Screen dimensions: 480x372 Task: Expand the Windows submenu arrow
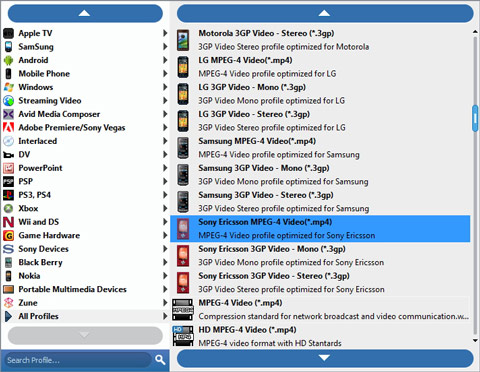[165, 87]
